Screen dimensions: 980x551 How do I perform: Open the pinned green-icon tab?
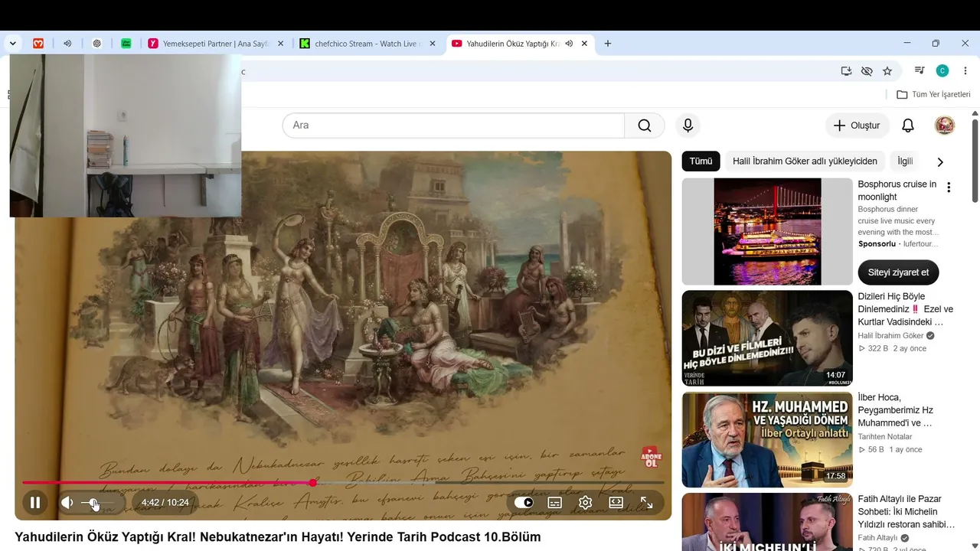point(126,44)
